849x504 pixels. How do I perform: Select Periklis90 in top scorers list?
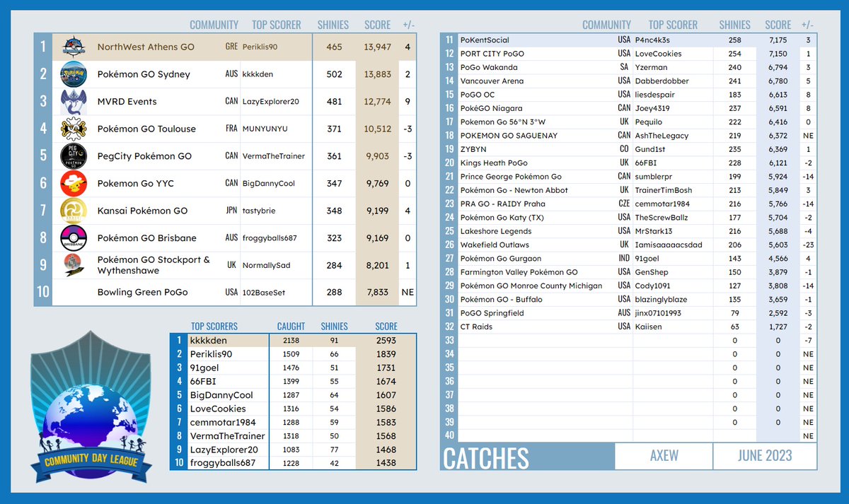(x=211, y=354)
